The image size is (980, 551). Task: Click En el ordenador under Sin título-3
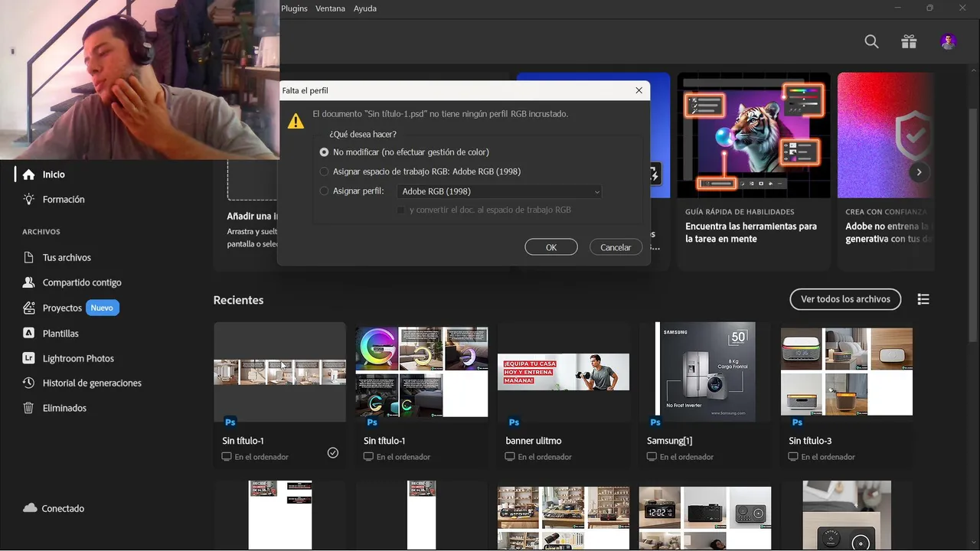point(830,457)
